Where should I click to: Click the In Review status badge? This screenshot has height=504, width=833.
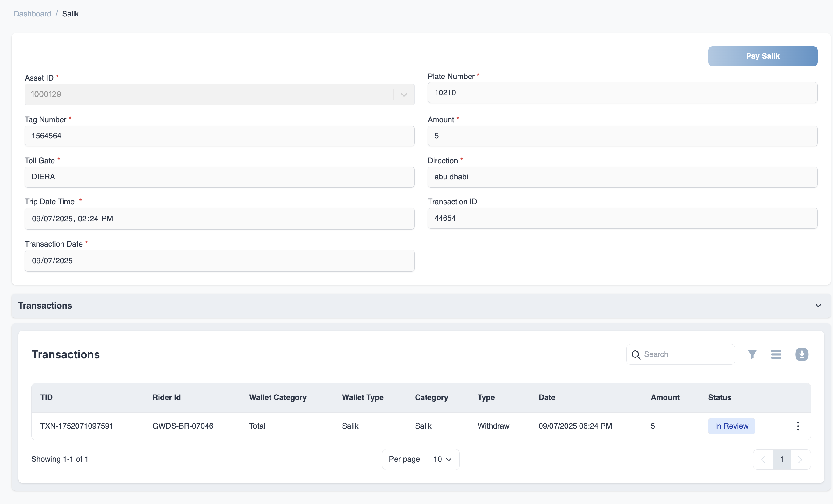731,426
